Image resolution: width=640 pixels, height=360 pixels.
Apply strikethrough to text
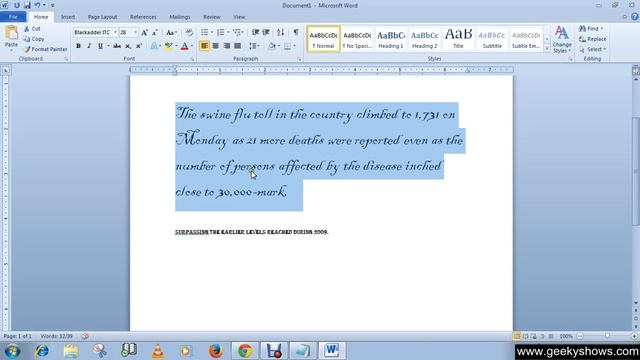(x=117, y=46)
